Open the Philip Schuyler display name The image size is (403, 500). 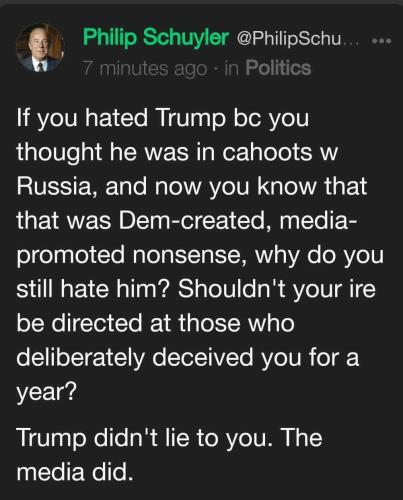(x=156, y=37)
